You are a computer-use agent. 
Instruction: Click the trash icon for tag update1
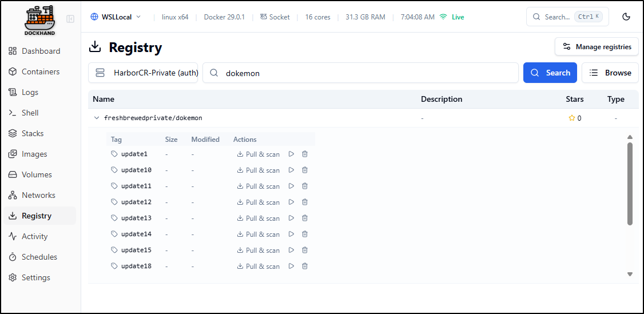[305, 154]
